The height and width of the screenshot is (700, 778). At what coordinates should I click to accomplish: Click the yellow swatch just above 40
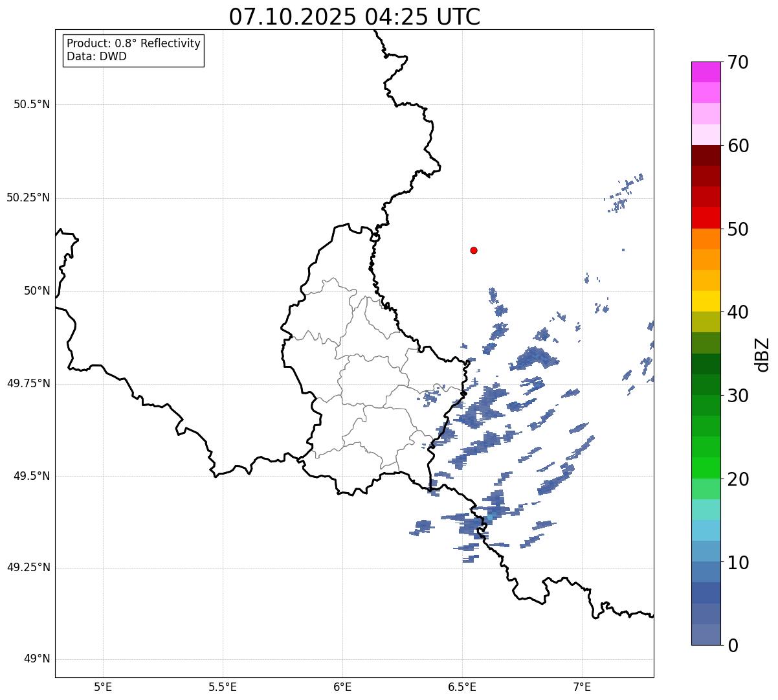pyautogui.click(x=706, y=301)
